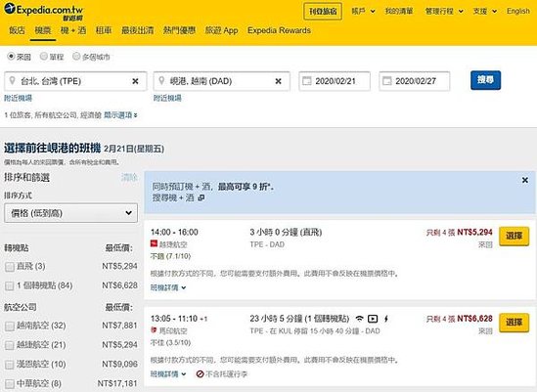Click the 越捷航空 airline logo
Screen dimensions: 537x392
[154, 244]
